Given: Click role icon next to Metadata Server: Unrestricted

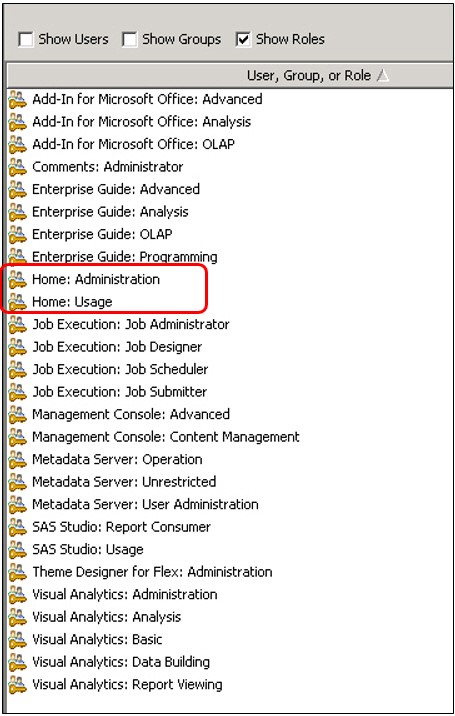Looking at the screenshot, I should pos(17,482).
